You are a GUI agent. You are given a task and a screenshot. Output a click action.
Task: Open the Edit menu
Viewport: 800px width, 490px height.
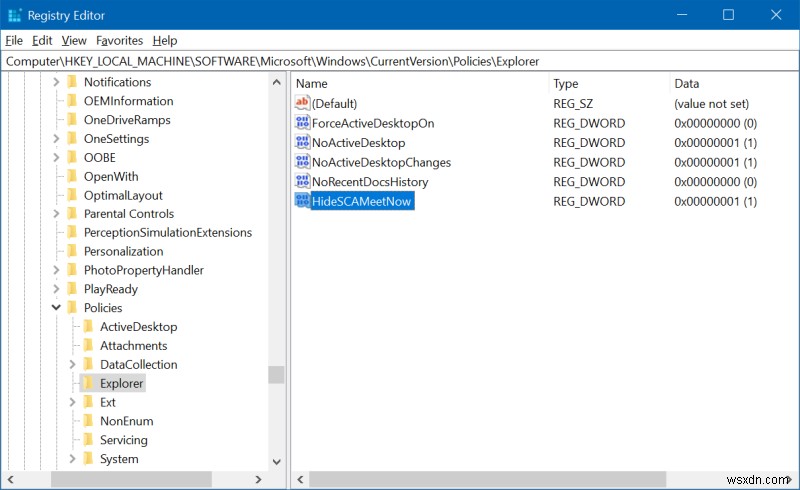pos(42,40)
